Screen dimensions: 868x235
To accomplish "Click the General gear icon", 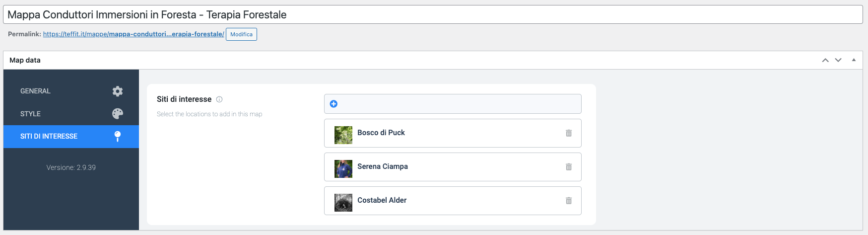I will [x=118, y=91].
